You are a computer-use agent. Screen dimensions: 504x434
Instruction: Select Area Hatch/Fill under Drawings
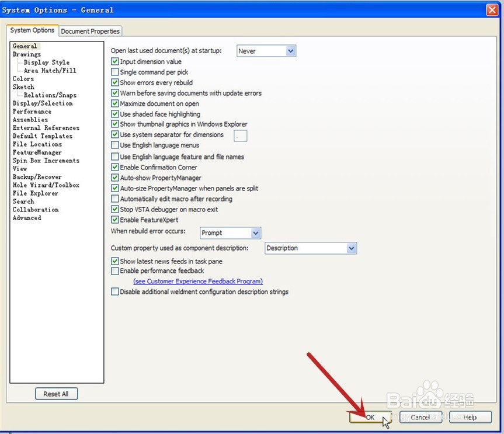click(50, 71)
